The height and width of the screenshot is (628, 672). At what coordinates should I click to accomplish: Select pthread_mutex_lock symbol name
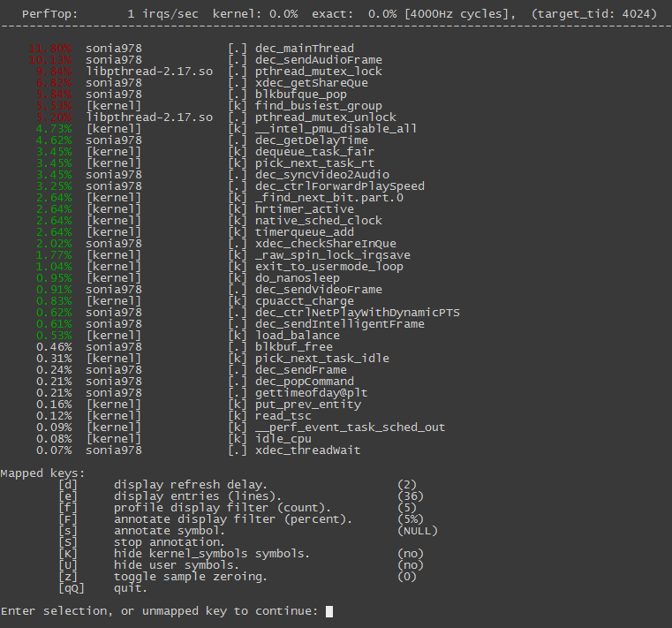319,72
